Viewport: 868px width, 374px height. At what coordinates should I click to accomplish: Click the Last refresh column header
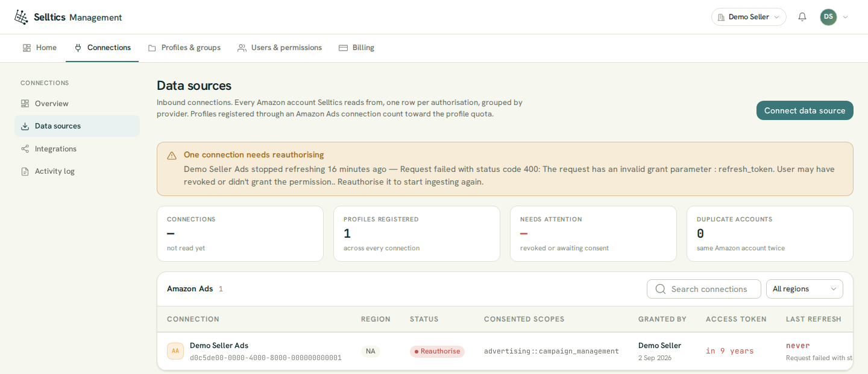point(814,319)
